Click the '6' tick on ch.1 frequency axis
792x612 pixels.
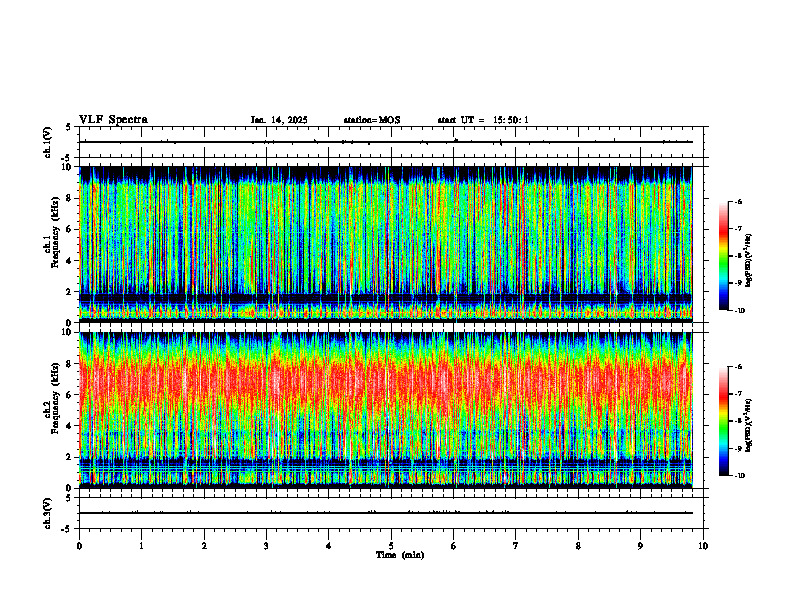[69, 230]
